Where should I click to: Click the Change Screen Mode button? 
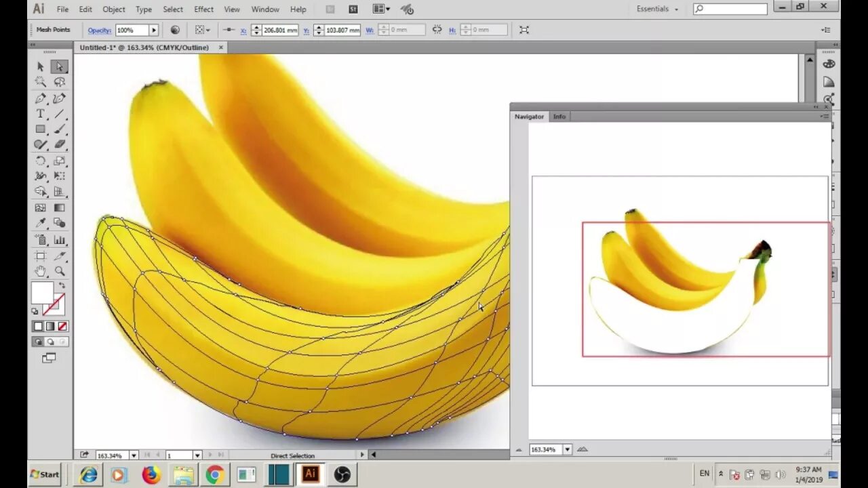tap(49, 359)
